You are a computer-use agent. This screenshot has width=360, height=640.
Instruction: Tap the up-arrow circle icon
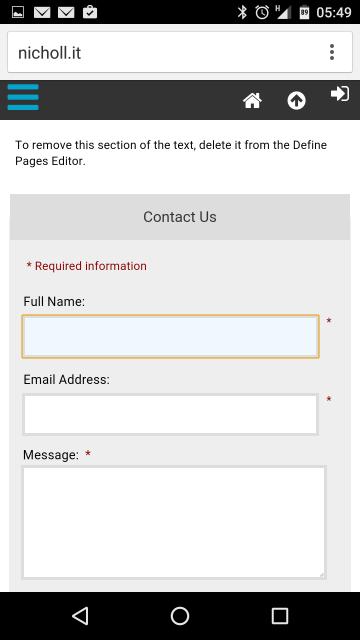296,100
